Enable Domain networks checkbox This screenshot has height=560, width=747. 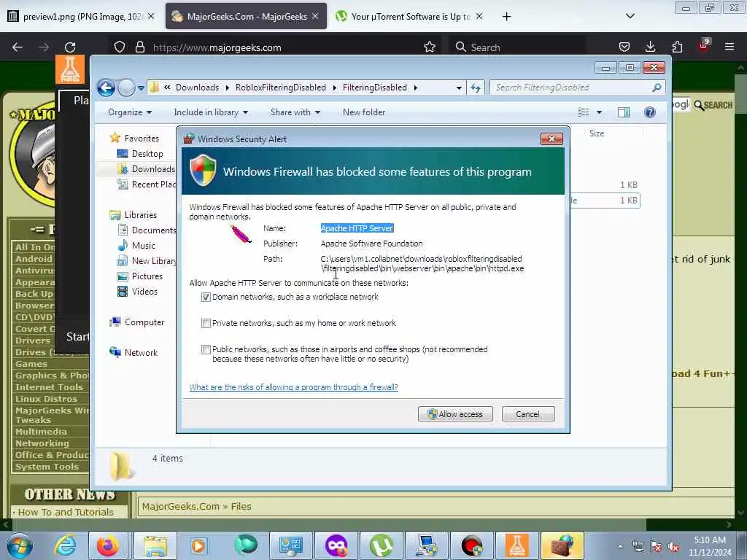point(206,297)
